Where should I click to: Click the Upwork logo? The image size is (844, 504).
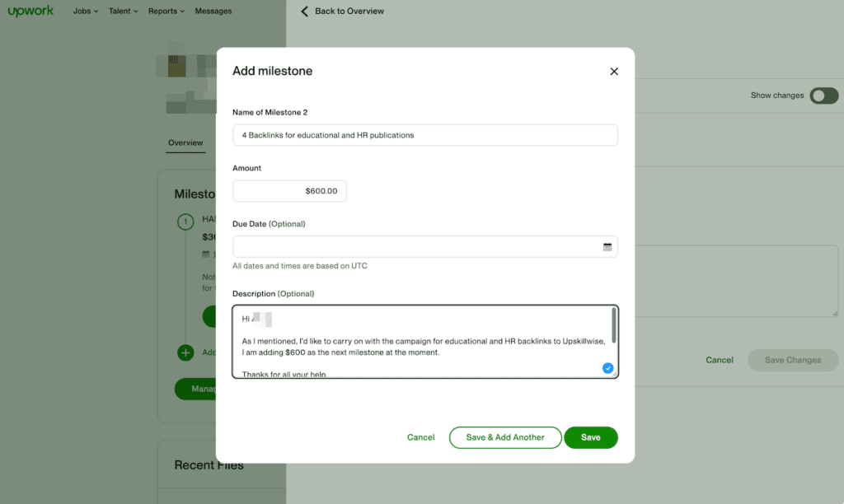(30, 11)
